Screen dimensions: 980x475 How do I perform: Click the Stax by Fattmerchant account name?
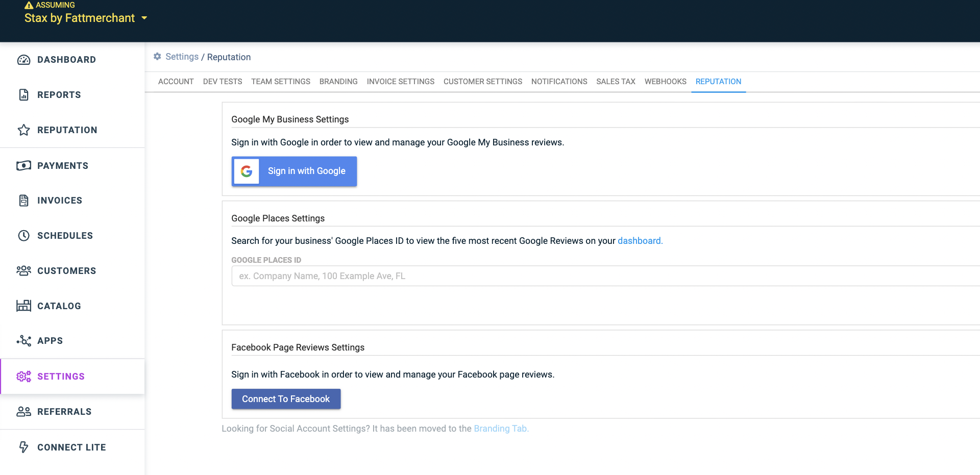pos(80,18)
